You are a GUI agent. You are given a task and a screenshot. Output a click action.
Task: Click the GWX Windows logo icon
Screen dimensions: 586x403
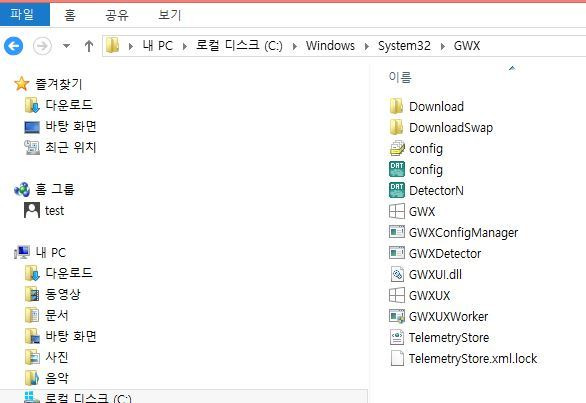coord(397,211)
